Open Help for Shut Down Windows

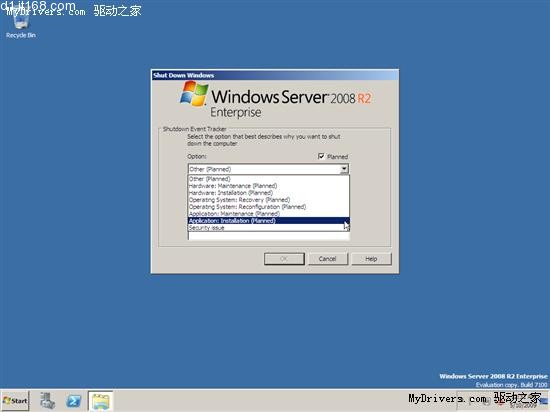coord(371,259)
